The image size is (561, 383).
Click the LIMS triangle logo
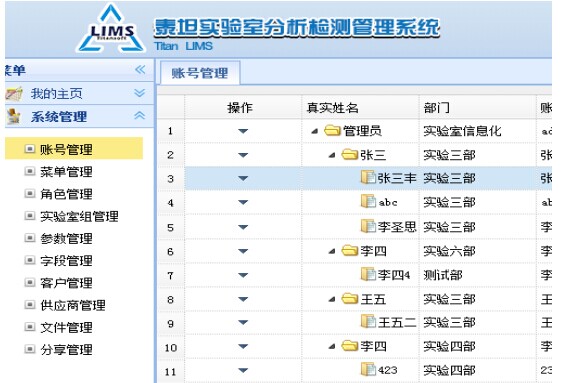click(111, 29)
